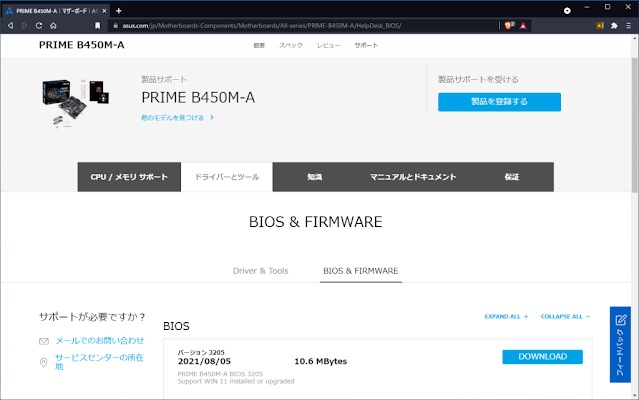This screenshot has height=400, width=639.
Task: Open the 概要 overview nav item
Action: [259, 45]
